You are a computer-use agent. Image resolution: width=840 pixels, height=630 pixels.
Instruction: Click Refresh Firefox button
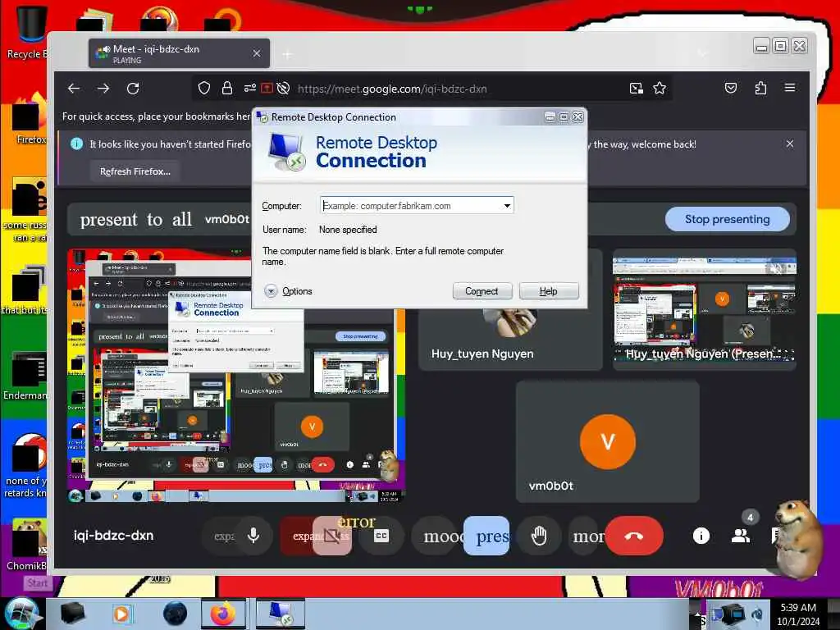coord(135,171)
